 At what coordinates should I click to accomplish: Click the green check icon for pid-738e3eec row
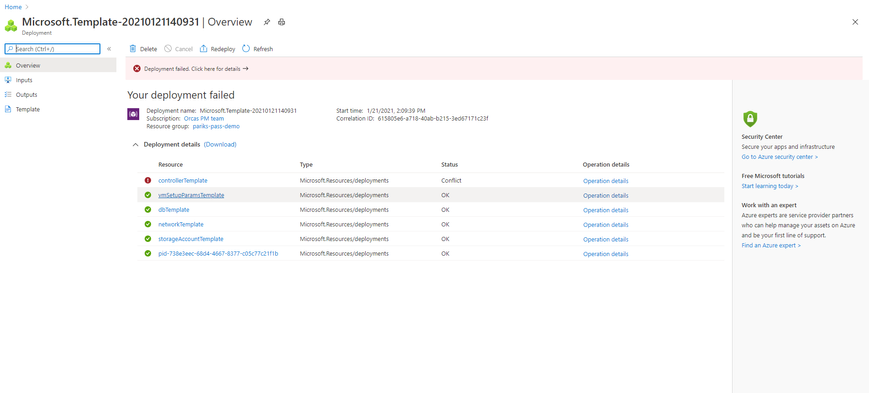pos(148,253)
